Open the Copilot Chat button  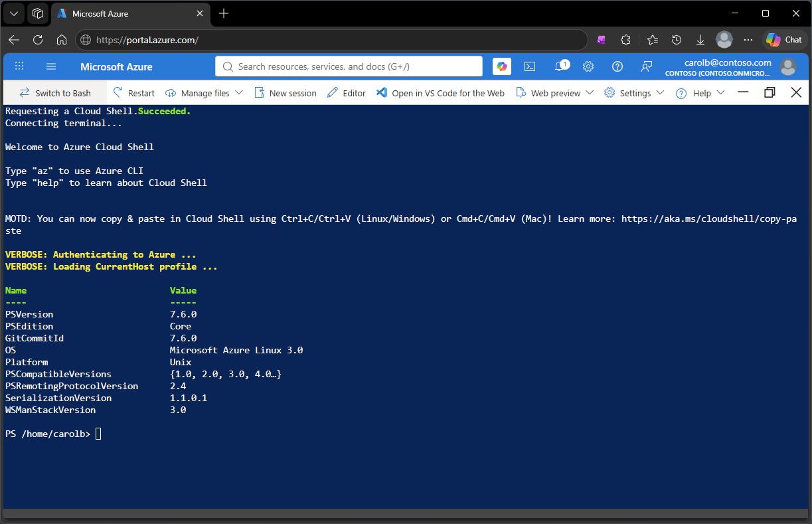(x=784, y=40)
